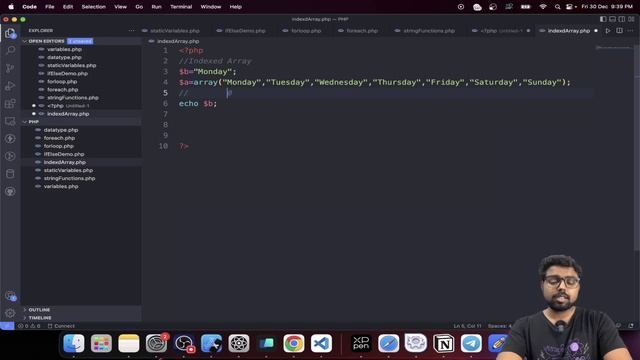Open the database view in the activity bar
Screen dimensions: 640x360
(x=10, y=174)
